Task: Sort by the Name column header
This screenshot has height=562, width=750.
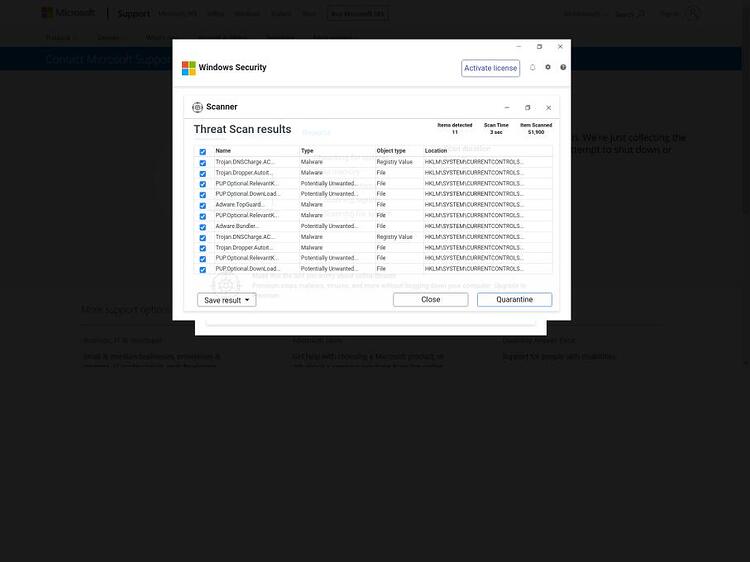Action: point(223,151)
